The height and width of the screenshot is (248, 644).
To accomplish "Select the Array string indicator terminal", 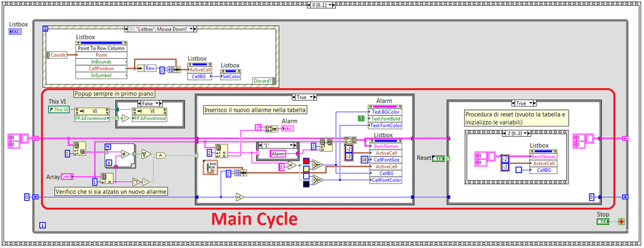I will (x=67, y=177).
